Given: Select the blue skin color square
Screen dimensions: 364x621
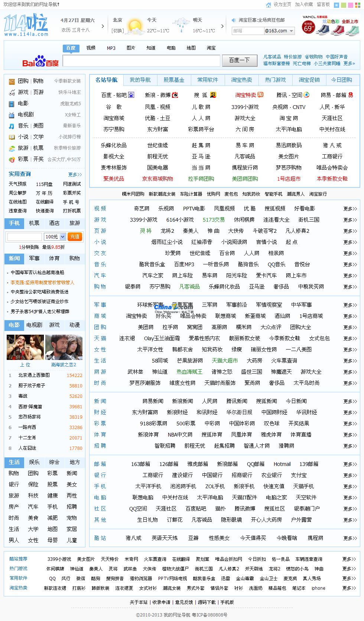Looking at the screenshot, I should [337, 5].
